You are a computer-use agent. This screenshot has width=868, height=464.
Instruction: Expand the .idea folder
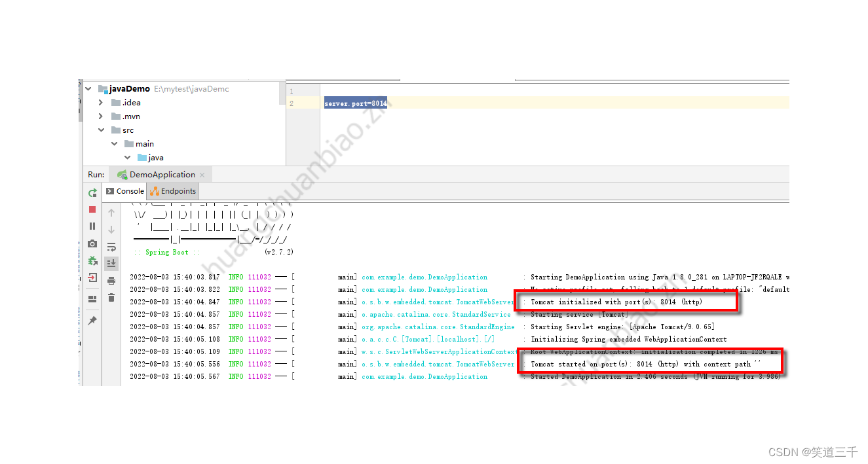pos(100,102)
